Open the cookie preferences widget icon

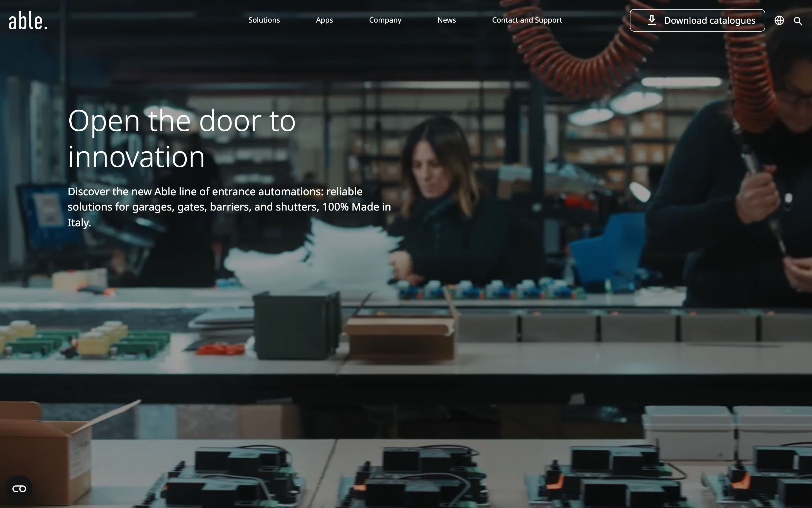tap(19, 489)
